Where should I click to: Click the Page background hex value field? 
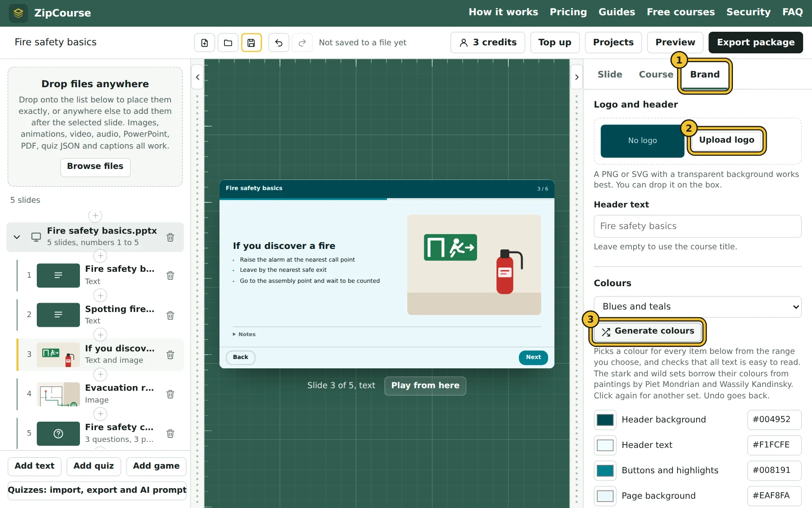tap(774, 496)
